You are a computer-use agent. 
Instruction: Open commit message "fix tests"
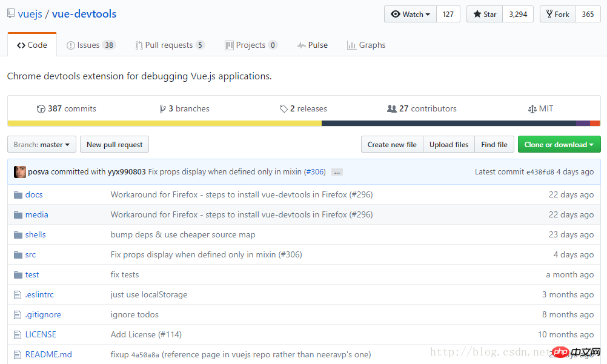[x=125, y=275]
